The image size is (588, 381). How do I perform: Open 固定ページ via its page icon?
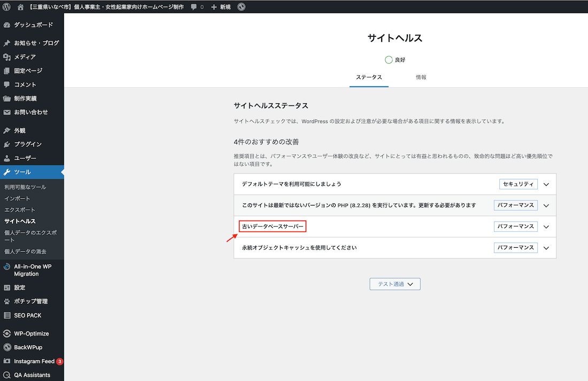coord(6,71)
